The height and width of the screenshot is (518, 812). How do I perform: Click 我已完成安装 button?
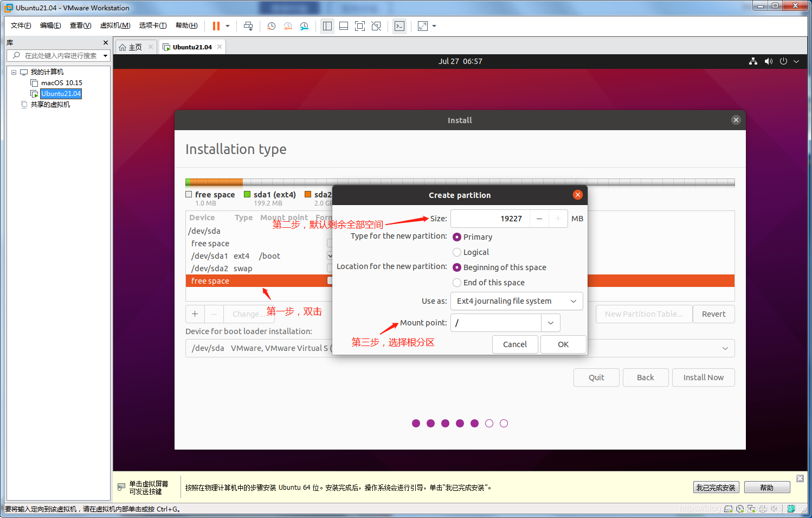click(716, 488)
